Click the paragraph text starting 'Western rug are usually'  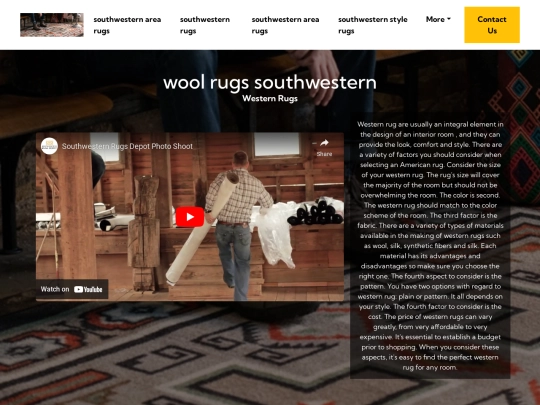(430, 246)
